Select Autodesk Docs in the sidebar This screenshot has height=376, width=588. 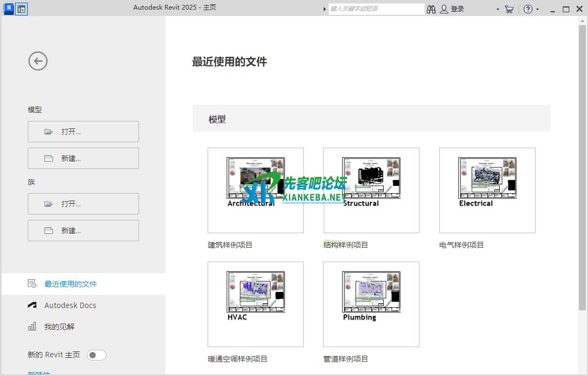click(x=70, y=305)
